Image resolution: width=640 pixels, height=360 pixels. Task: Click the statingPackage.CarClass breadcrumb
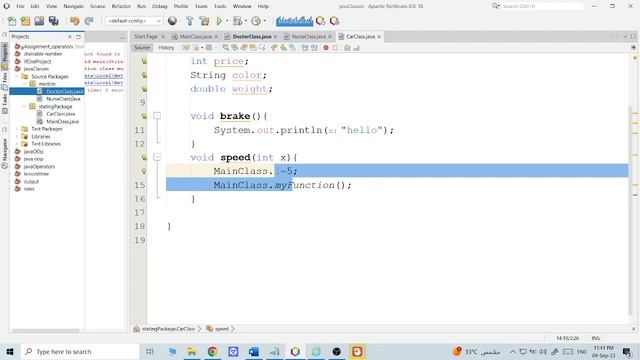(168, 329)
